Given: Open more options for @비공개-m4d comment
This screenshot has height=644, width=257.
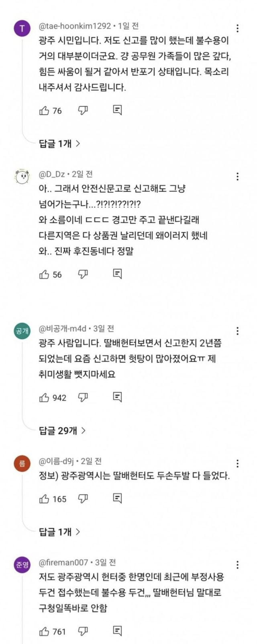Looking at the screenshot, I should [x=238, y=331].
